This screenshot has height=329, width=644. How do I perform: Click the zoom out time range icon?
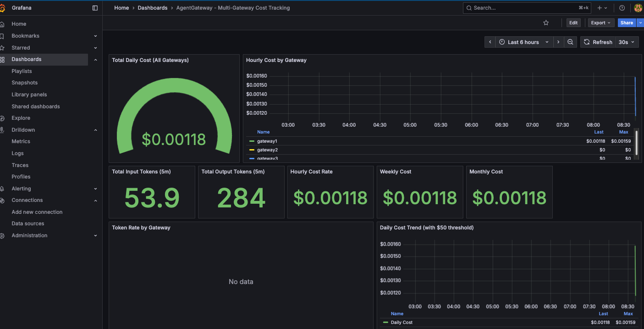tap(570, 42)
